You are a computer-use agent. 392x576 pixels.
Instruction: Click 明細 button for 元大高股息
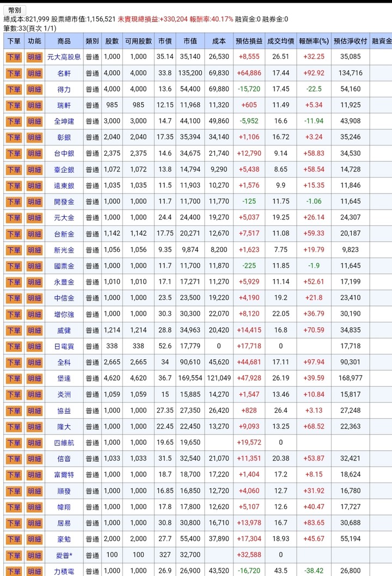34,57
